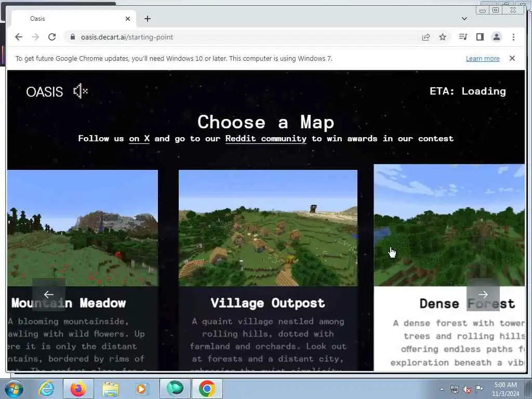532x399 pixels.
Task: Select the Village Outpost map image
Action: [x=268, y=228]
